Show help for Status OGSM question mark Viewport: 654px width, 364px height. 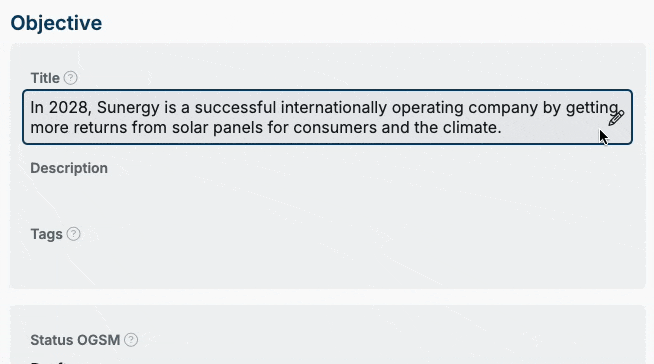(x=131, y=340)
